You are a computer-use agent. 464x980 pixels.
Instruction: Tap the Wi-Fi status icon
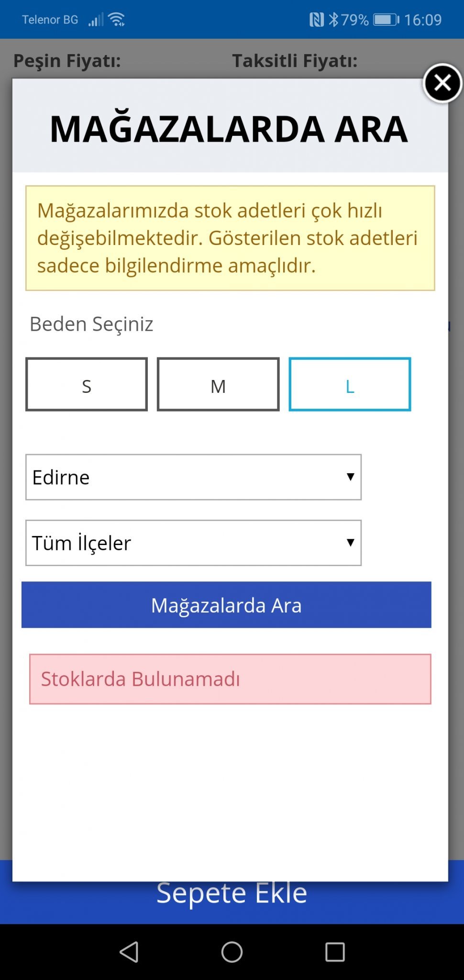[117, 20]
